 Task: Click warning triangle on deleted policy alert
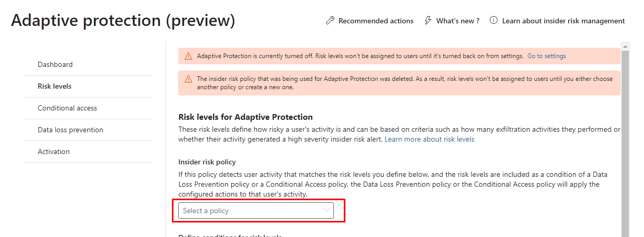(188, 79)
